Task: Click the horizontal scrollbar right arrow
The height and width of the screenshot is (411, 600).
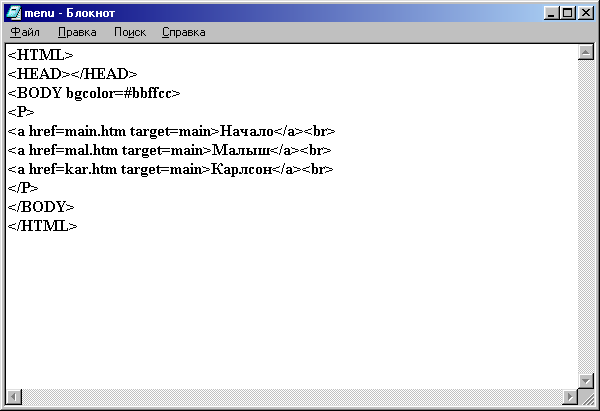Action: (570, 397)
